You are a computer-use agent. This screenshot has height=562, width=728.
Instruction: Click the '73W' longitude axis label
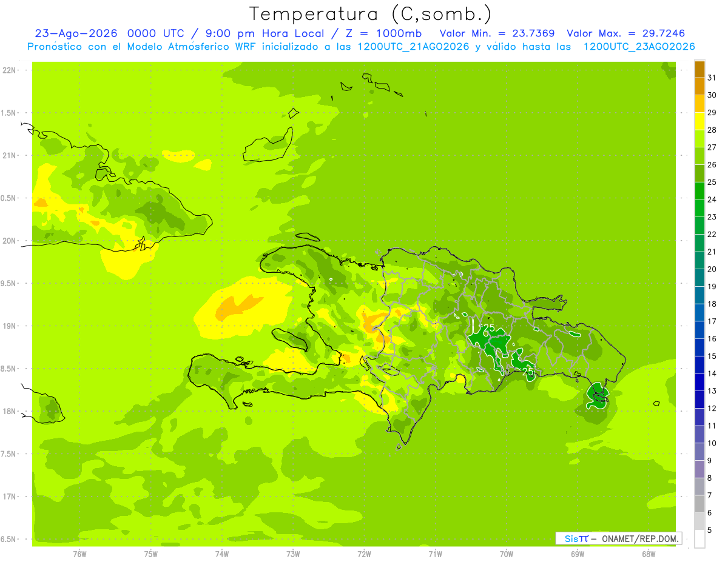point(293,554)
